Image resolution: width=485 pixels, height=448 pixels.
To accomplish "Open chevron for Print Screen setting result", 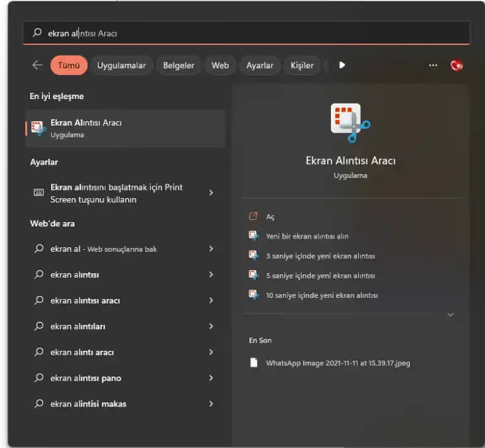I will pos(211,192).
